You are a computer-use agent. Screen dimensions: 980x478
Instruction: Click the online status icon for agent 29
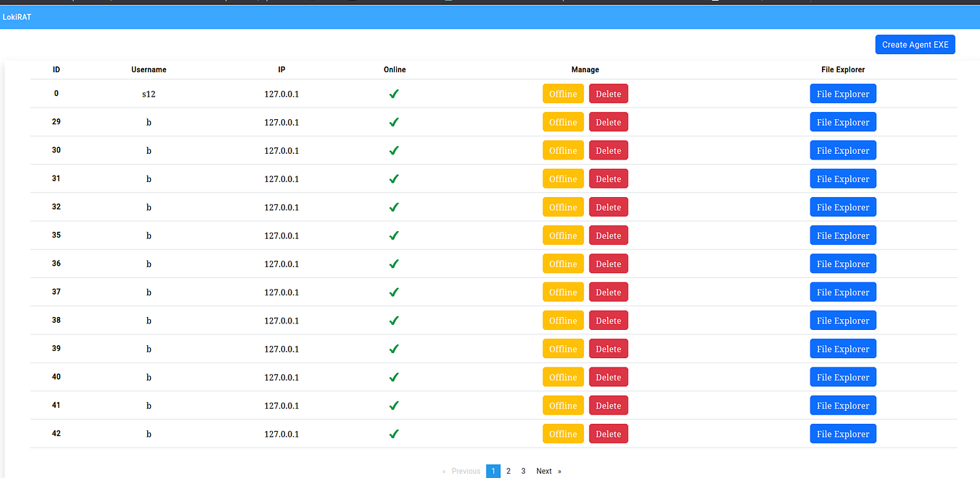tap(394, 121)
